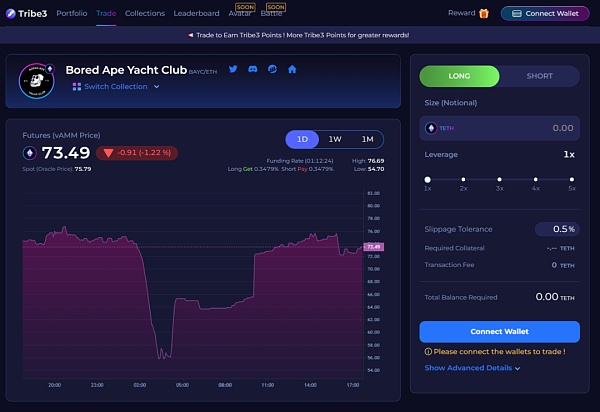Click the home website icon
This screenshot has height=412, width=600.
pos(292,69)
